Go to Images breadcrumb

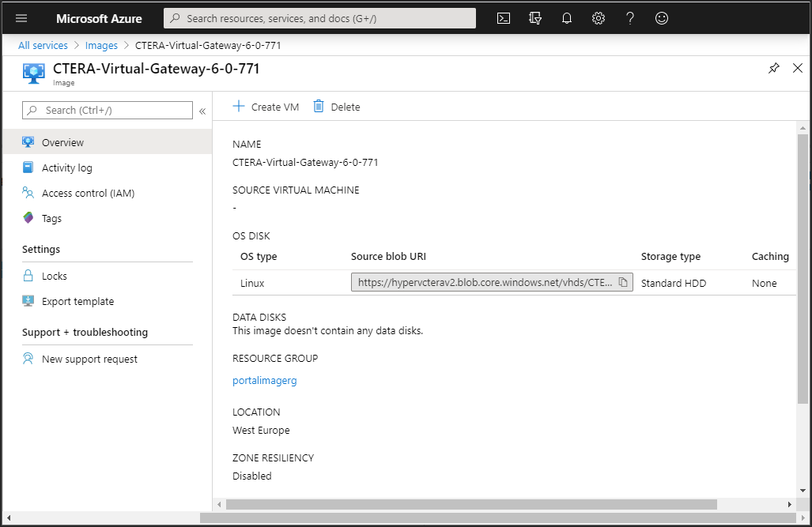[101, 46]
